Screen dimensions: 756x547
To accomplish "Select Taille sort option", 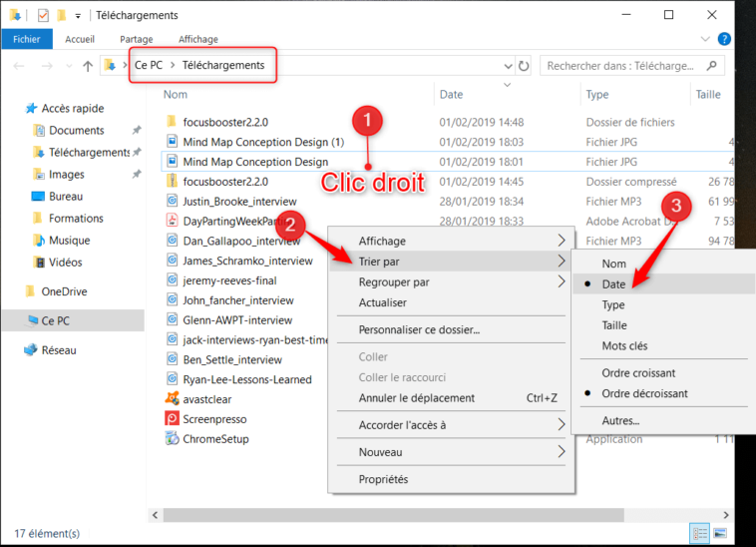I will point(614,325).
